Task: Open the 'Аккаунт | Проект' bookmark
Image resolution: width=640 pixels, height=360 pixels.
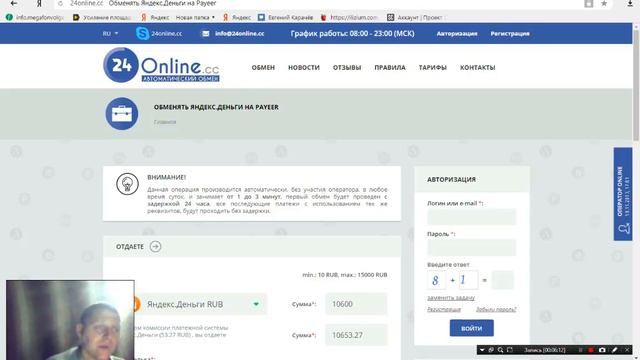Action: 415,18
